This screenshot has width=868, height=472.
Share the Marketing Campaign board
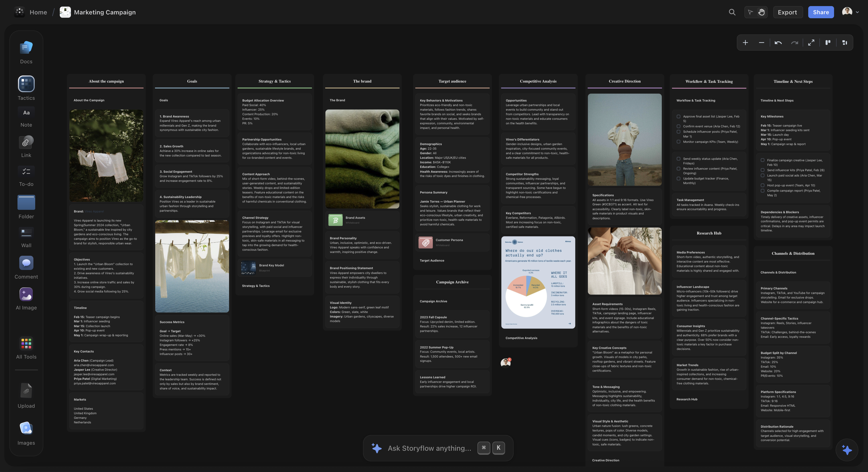(x=821, y=12)
